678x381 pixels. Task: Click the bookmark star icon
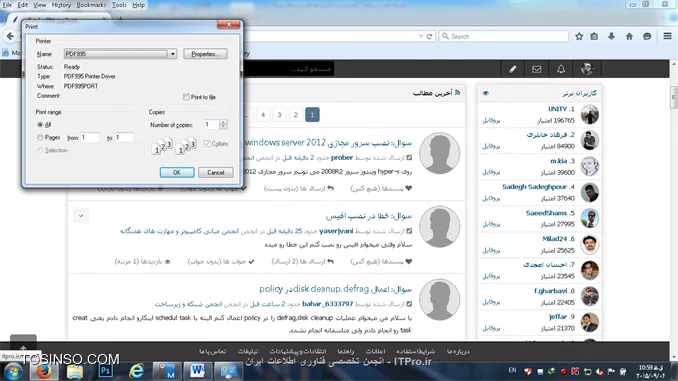click(x=579, y=36)
